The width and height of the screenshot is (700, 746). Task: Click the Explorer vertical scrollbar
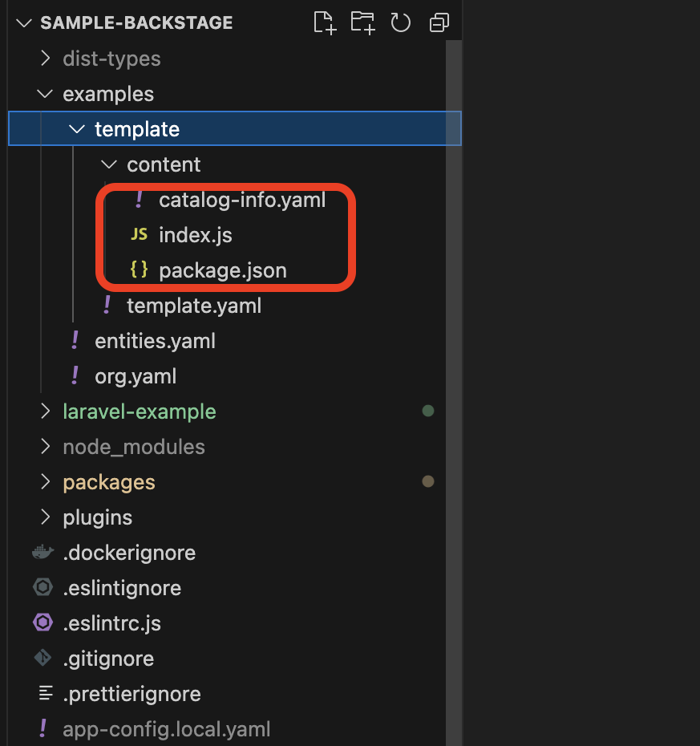pyautogui.click(x=454, y=321)
